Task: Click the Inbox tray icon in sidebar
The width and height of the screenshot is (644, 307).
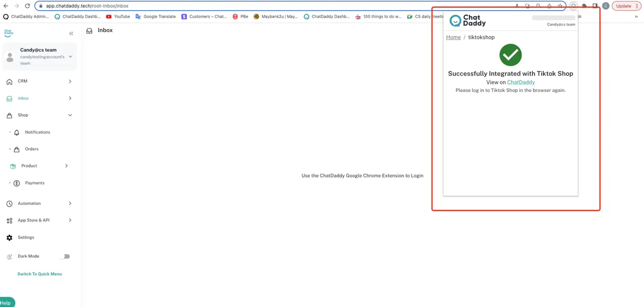Action: click(9, 99)
